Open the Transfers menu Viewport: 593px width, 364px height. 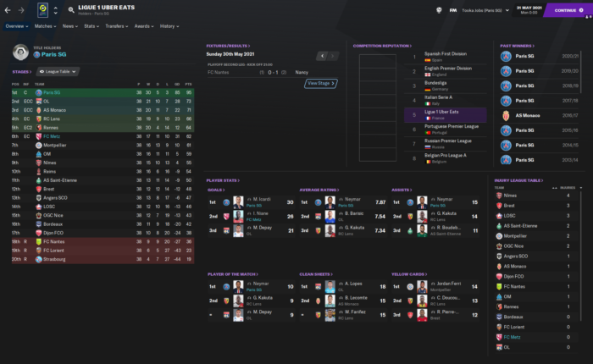pos(117,26)
